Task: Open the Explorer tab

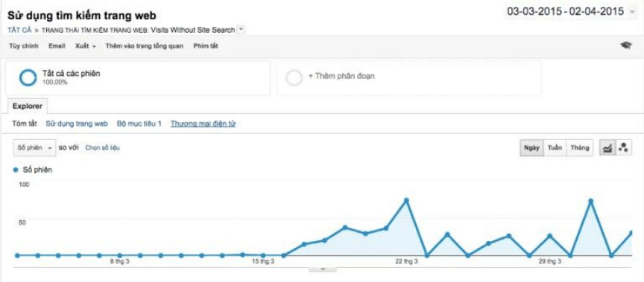Action: (28, 106)
